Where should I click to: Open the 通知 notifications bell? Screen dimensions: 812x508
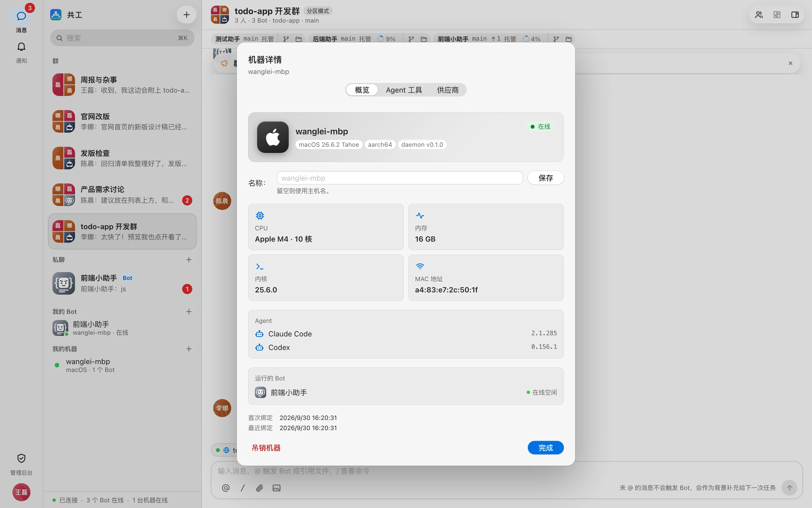(21, 47)
